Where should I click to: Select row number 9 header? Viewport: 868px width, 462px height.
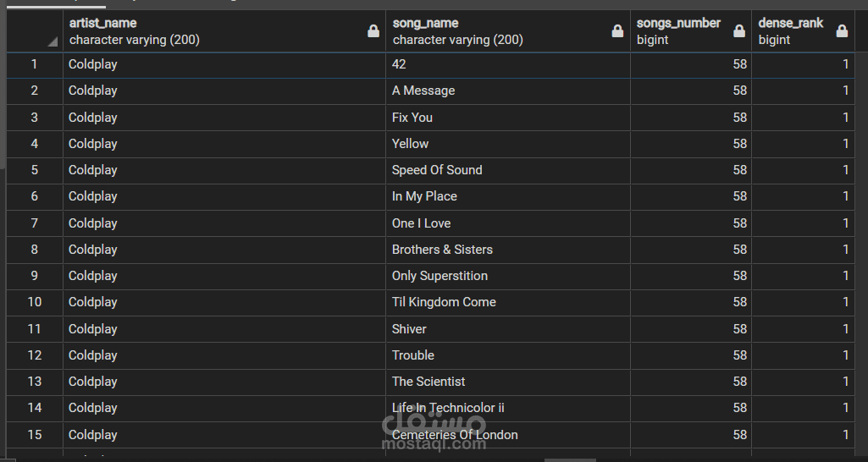[x=35, y=276]
